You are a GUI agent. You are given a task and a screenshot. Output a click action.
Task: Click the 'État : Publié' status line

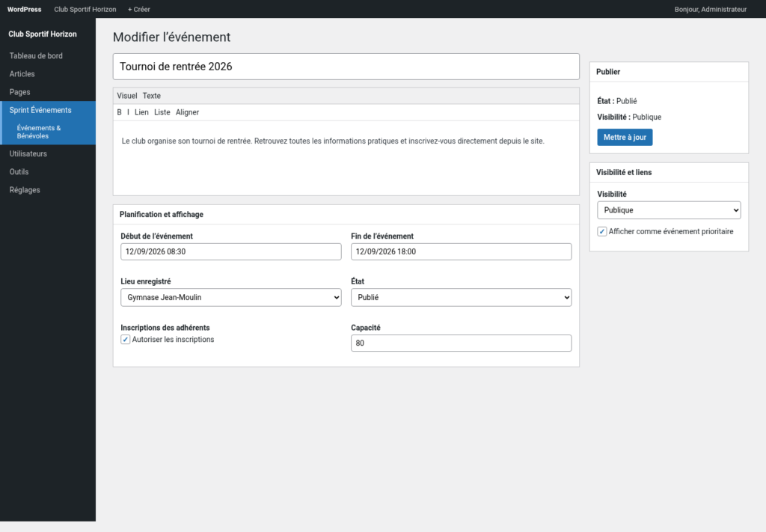617,101
